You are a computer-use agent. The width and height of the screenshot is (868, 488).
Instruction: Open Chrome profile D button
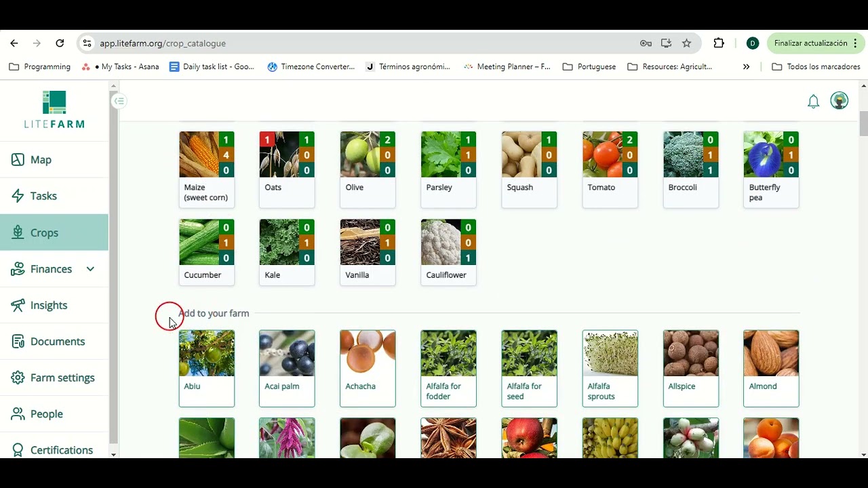click(x=752, y=43)
